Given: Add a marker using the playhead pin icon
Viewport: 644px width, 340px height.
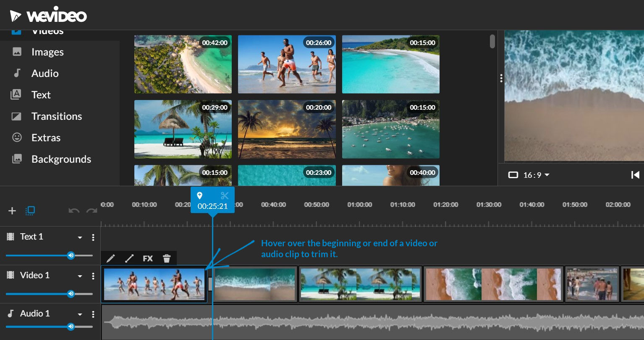Looking at the screenshot, I should tap(200, 195).
